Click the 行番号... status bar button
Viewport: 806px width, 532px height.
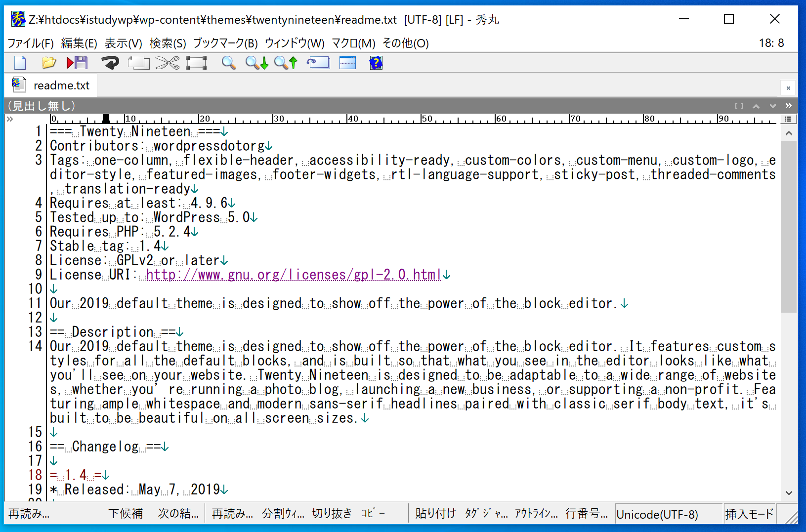[x=587, y=514]
